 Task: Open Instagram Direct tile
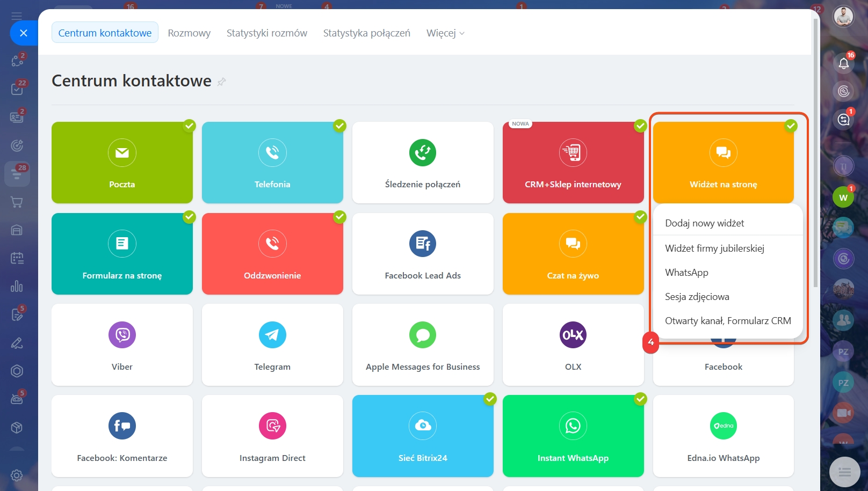[272, 436]
